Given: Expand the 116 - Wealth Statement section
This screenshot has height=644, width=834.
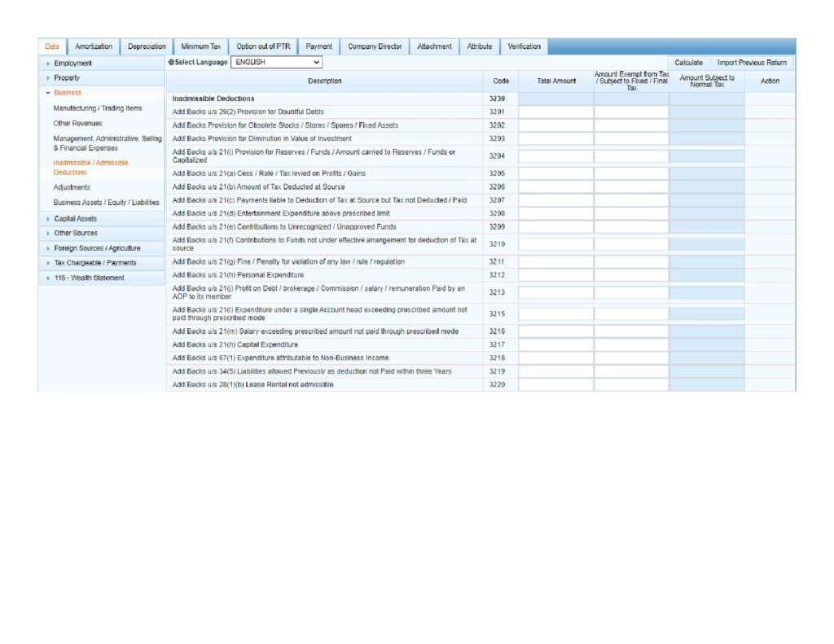Looking at the screenshot, I should coord(89,278).
